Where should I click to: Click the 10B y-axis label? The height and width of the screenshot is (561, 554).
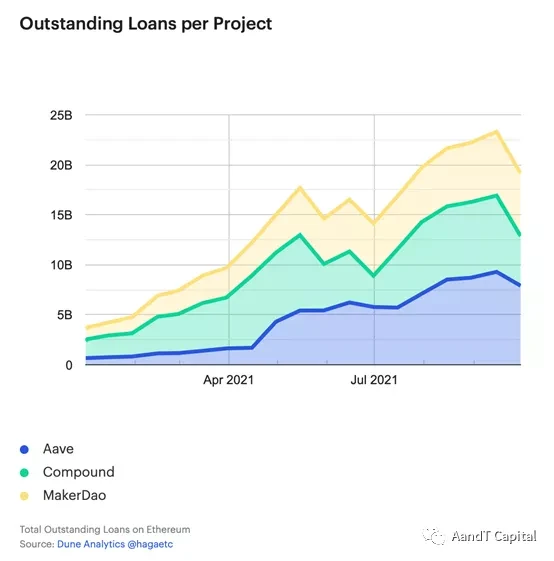point(61,265)
